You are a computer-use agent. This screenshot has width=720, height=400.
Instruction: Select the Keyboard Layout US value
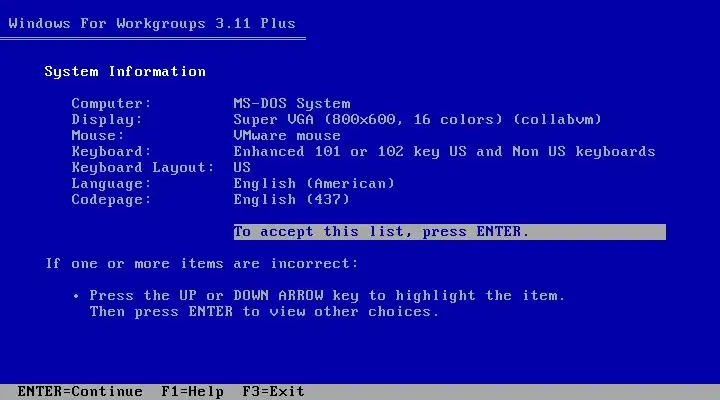pos(242,167)
